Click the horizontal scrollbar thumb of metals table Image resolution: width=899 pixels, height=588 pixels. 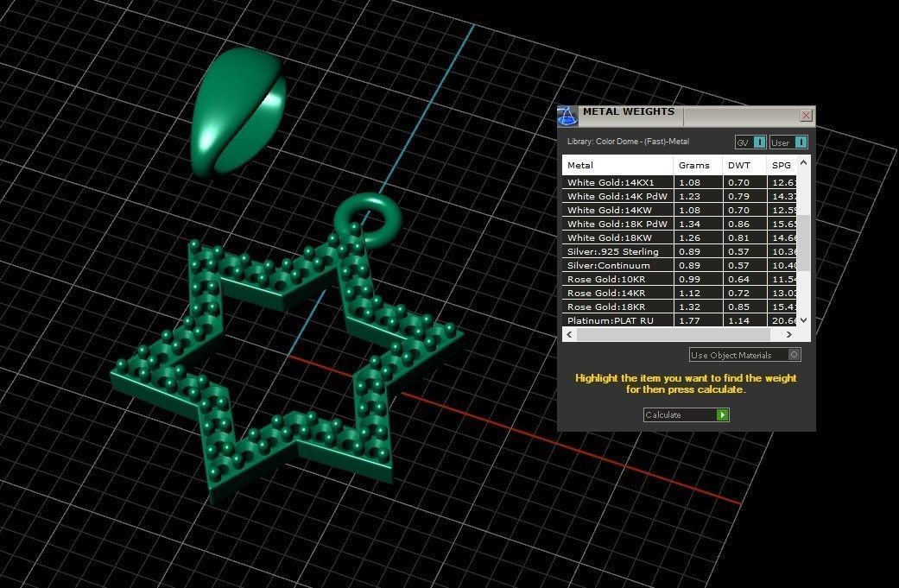[673, 335]
